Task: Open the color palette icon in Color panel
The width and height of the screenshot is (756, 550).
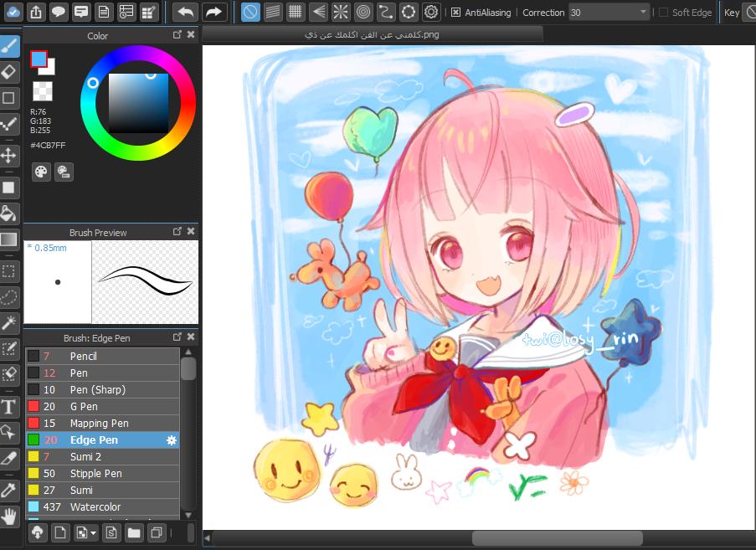Action: (41, 172)
